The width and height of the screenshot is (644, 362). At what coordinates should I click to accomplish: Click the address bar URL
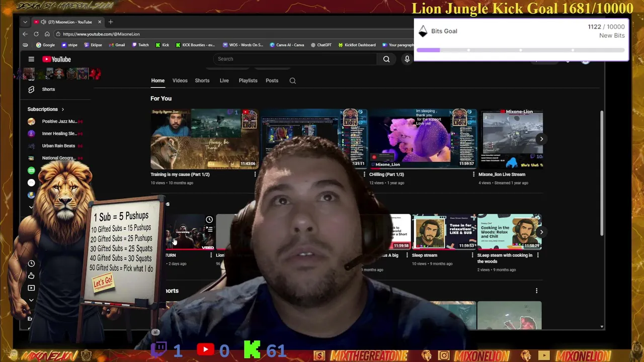point(101,34)
